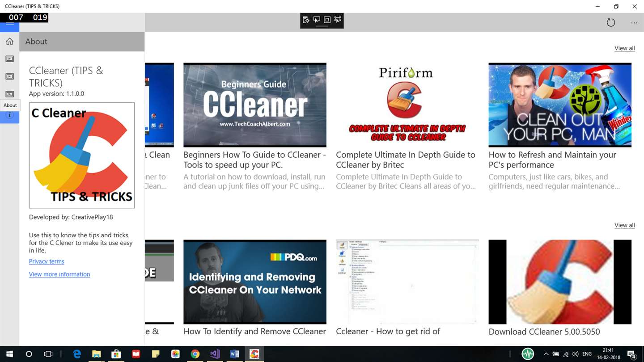Viewport: 644px width, 362px height.
Task: Go to the Home page in the sidebar
Action: point(9,42)
